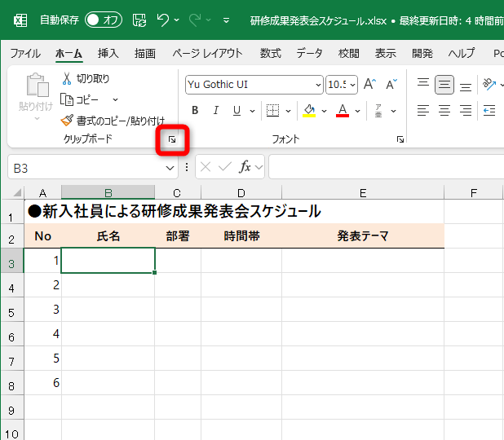Select column E header
504x440 pixels.
point(363,192)
